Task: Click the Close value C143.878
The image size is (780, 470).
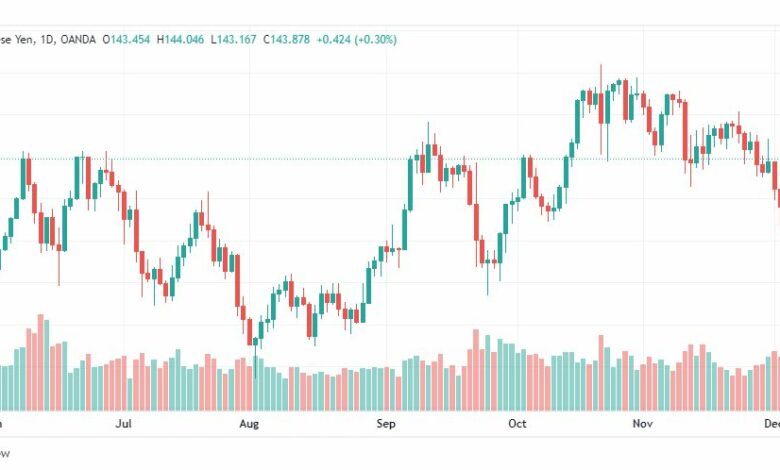Action: 286,39
